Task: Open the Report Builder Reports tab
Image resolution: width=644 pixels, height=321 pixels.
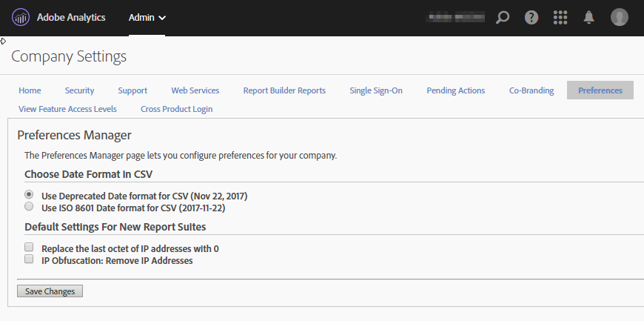Action: (284, 90)
